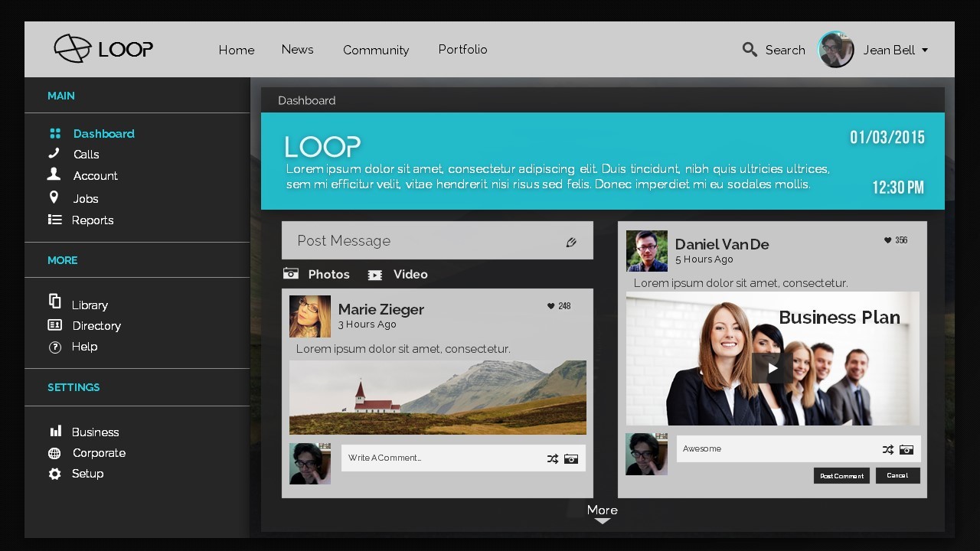
Task: Toggle the shuffle icon beside the Awesome comment
Action: (887, 449)
